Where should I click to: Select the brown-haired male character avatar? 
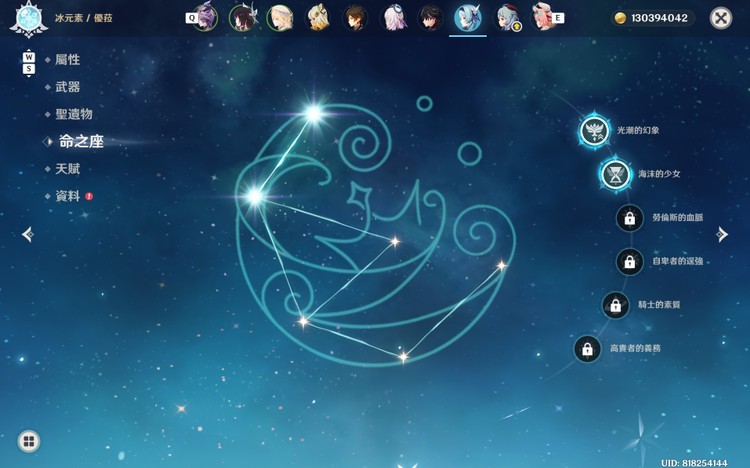[x=355, y=18]
